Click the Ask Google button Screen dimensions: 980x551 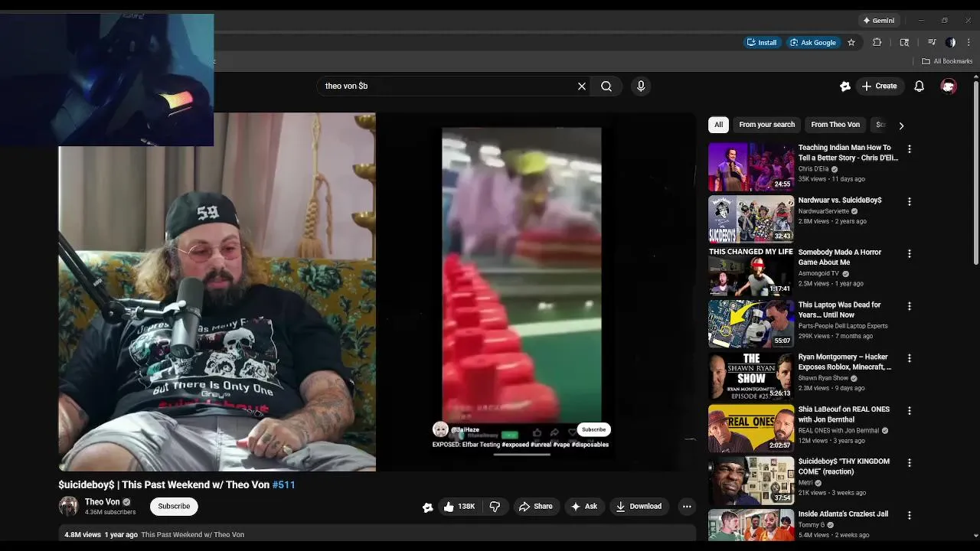(x=813, y=43)
